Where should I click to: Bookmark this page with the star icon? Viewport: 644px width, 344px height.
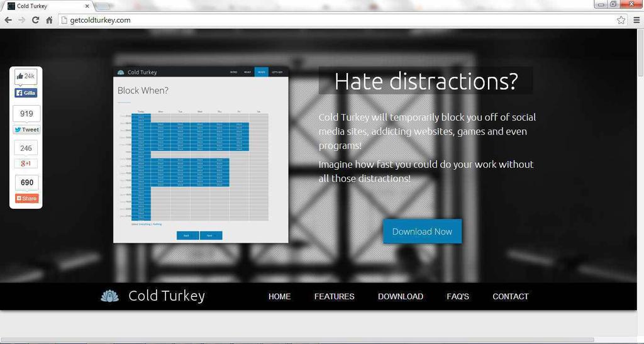click(x=621, y=20)
